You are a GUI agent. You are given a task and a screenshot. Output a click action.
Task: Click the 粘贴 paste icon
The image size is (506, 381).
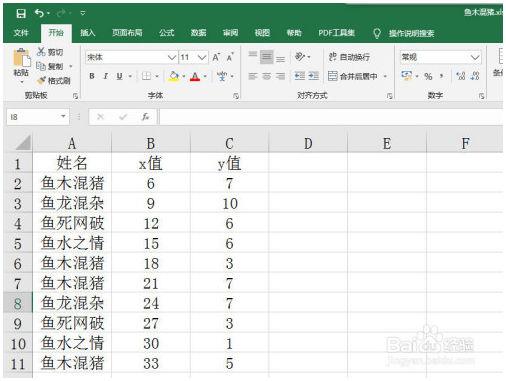(22, 57)
